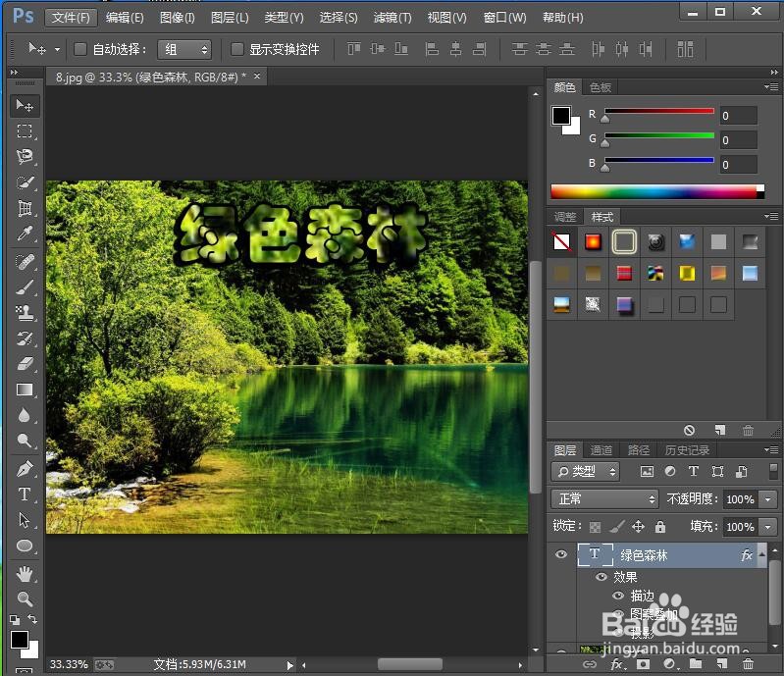Open tool preset picker arrow
This screenshot has height=676, width=784.
(x=57, y=49)
